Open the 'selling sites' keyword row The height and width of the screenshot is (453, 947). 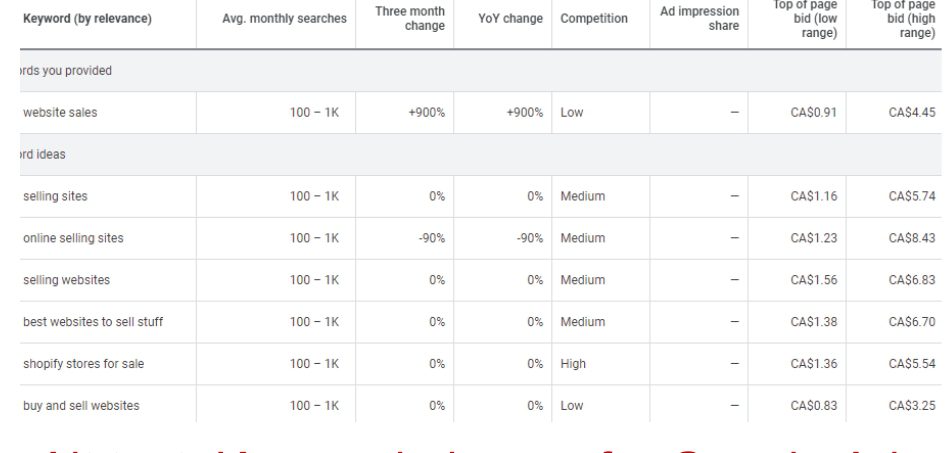coord(54,196)
